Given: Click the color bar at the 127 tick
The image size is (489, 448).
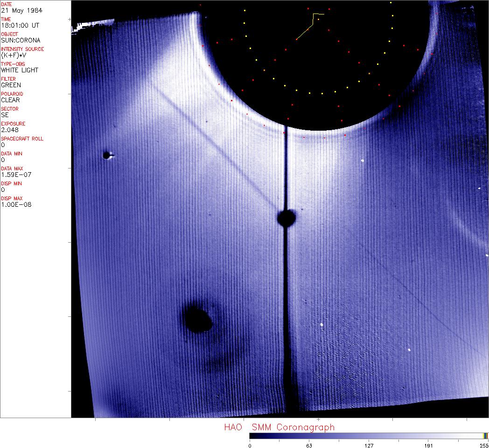Looking at the screenshot, I should point(369,435).
